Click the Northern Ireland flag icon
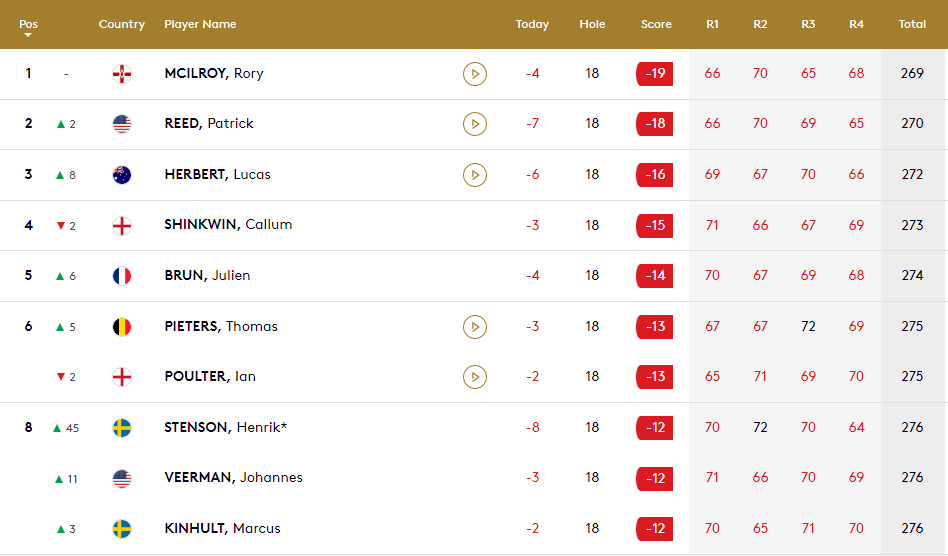 coord(122,74)
